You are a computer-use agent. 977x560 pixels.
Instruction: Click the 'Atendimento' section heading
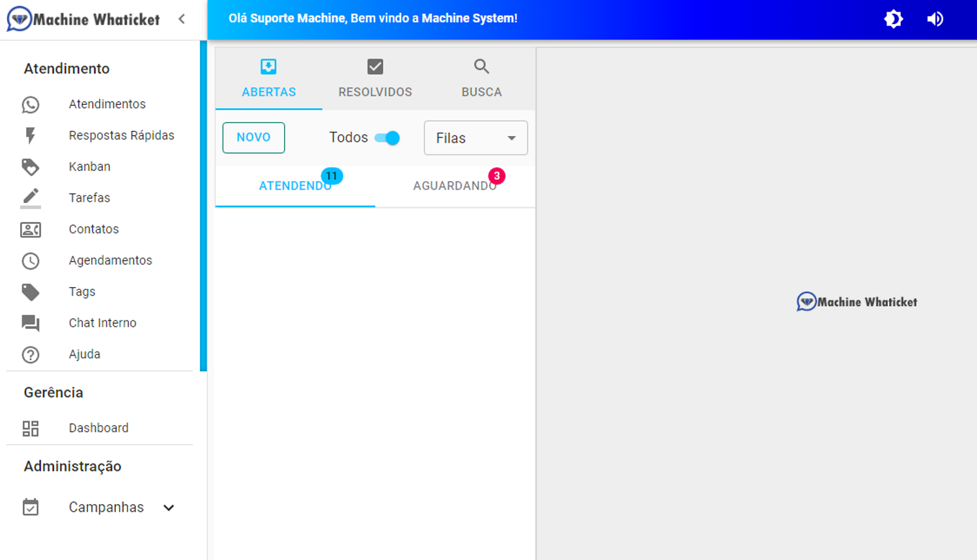click(66, 68)
